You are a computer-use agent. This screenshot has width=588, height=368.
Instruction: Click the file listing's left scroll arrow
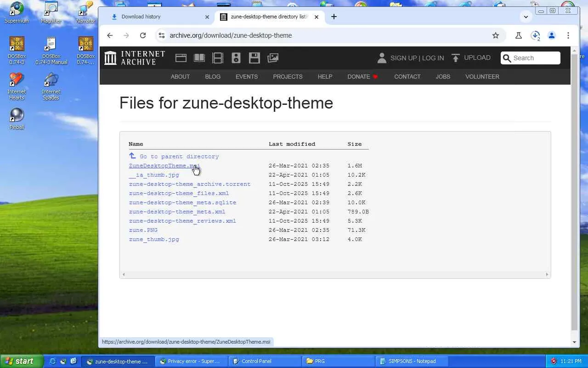123,275
